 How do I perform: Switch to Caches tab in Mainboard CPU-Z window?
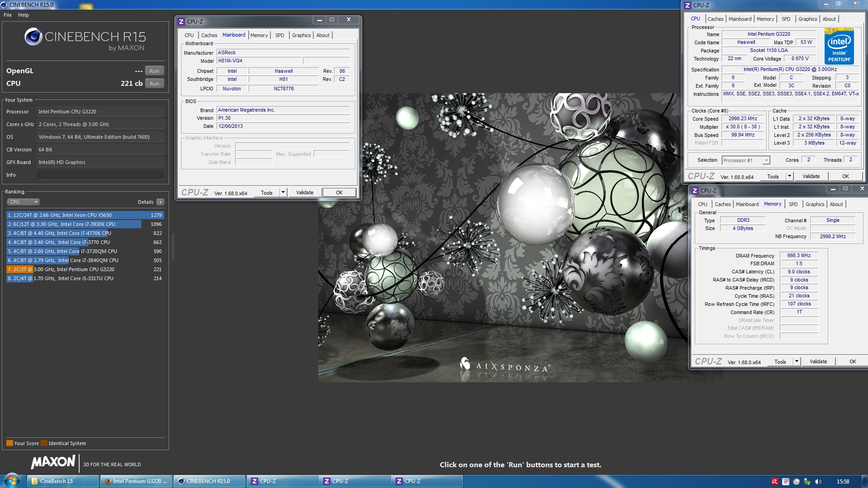click(209, 35)
